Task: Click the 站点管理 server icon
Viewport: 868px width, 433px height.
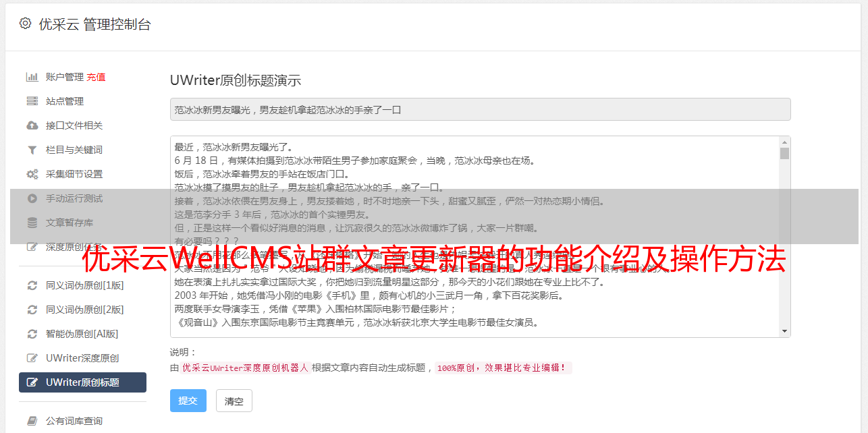Action: 32,101
